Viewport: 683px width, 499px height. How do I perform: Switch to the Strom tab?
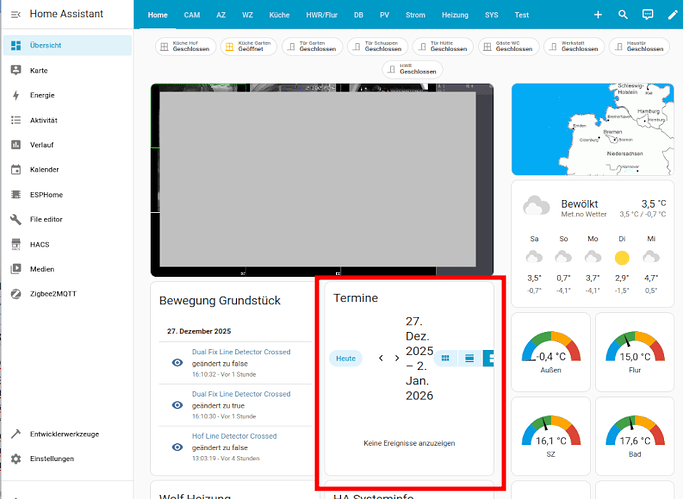tap(415, 15)
